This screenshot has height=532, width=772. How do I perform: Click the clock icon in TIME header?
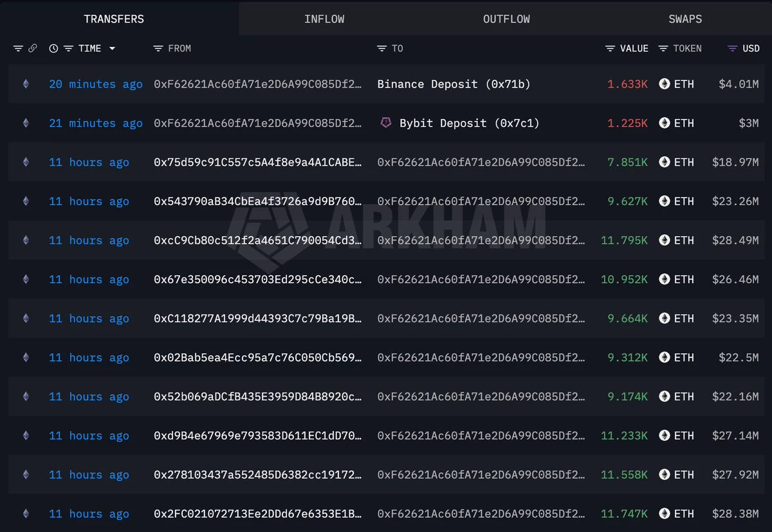pyautogui.click(x=53, y=48)
